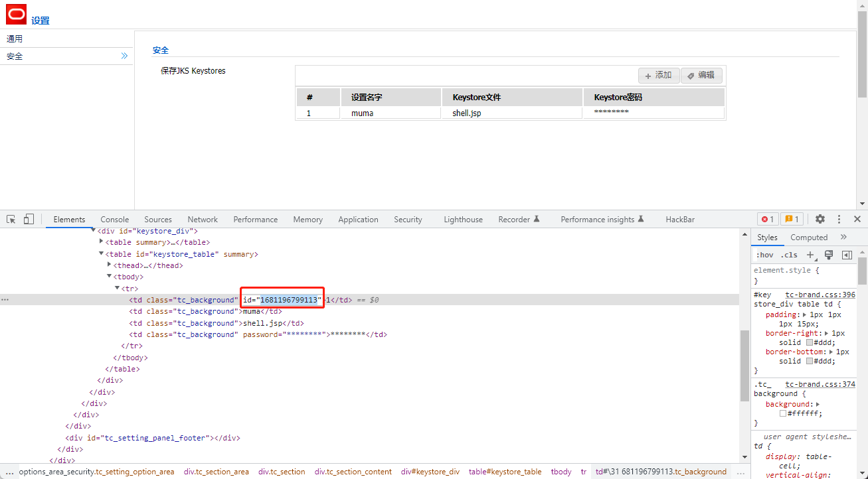Image resolution: width=868 pixels, height=479 pixels.
Task: Open the Memory tab
Action: (x=308, y=220)
